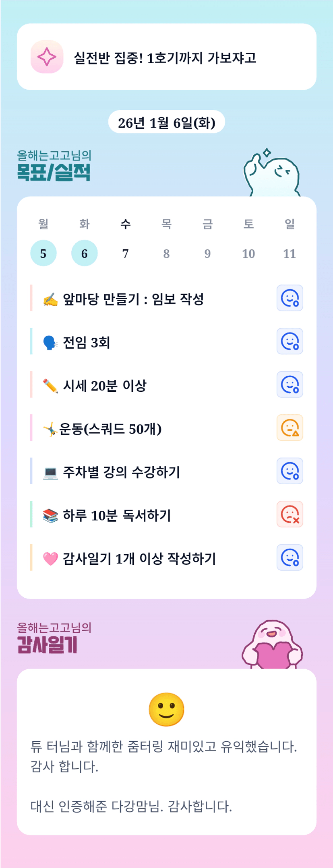
Task: Select Saturday 10 in the week row
Action: pos(248,253)
